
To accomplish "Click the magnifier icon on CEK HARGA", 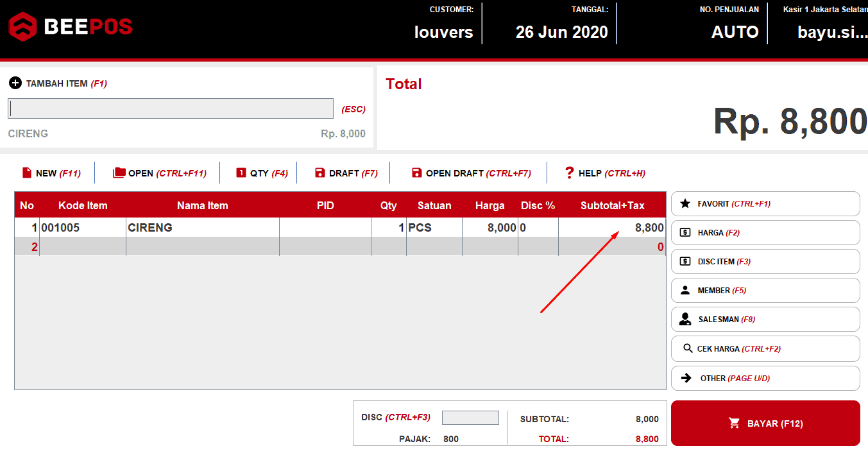I will (687, 348).
